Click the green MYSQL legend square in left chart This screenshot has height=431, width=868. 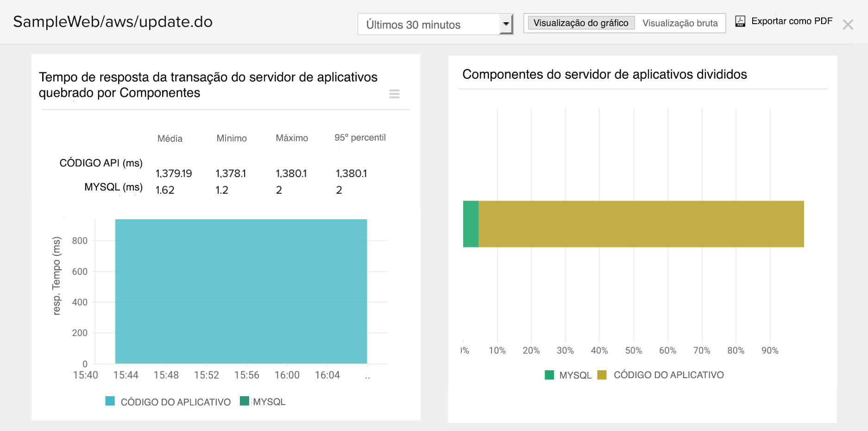[x=245, y=401]
